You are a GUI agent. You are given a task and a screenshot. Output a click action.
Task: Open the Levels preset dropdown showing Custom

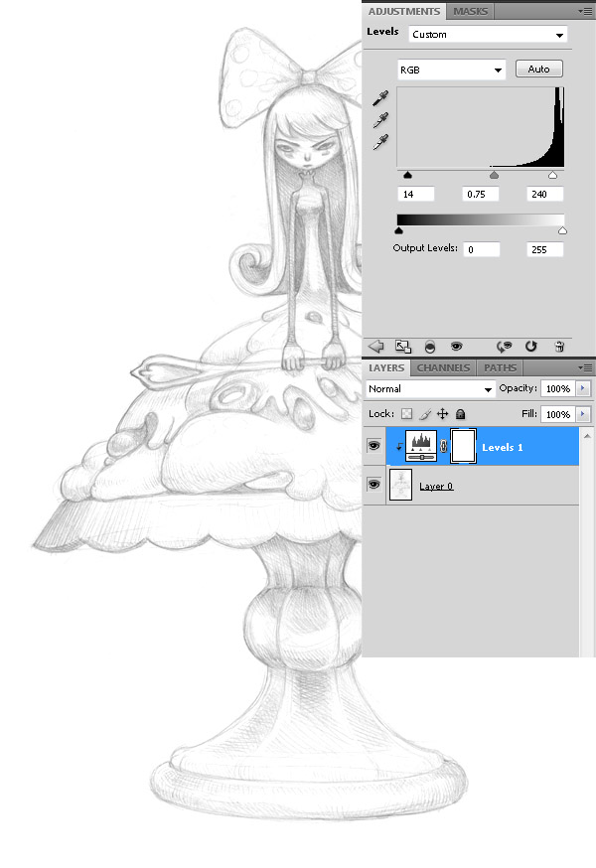[x=488, y=35]
